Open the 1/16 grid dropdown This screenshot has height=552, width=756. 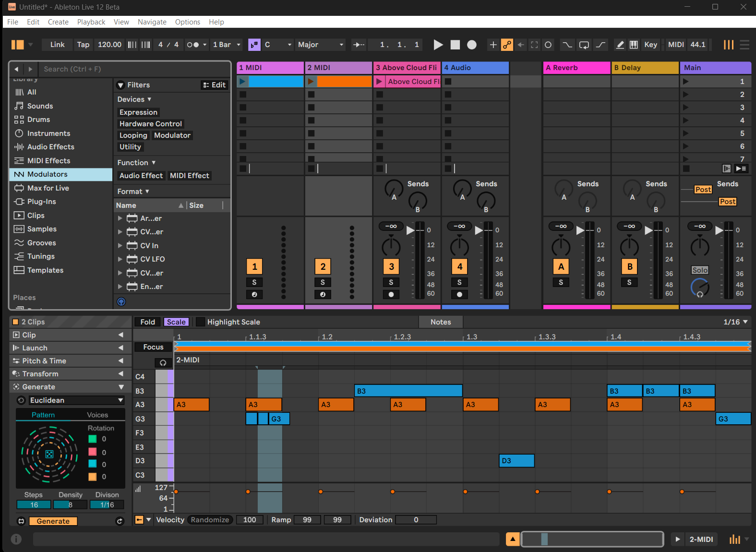coord(735,322)
